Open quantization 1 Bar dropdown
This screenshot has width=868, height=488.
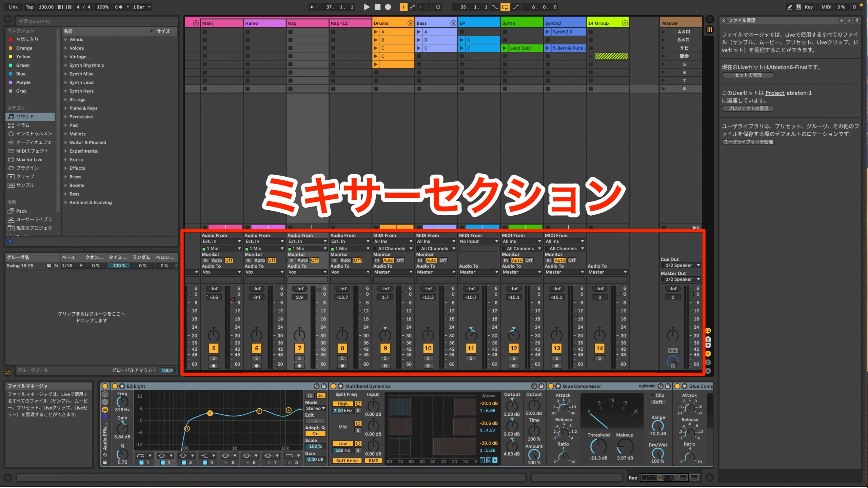pos(141,7)
